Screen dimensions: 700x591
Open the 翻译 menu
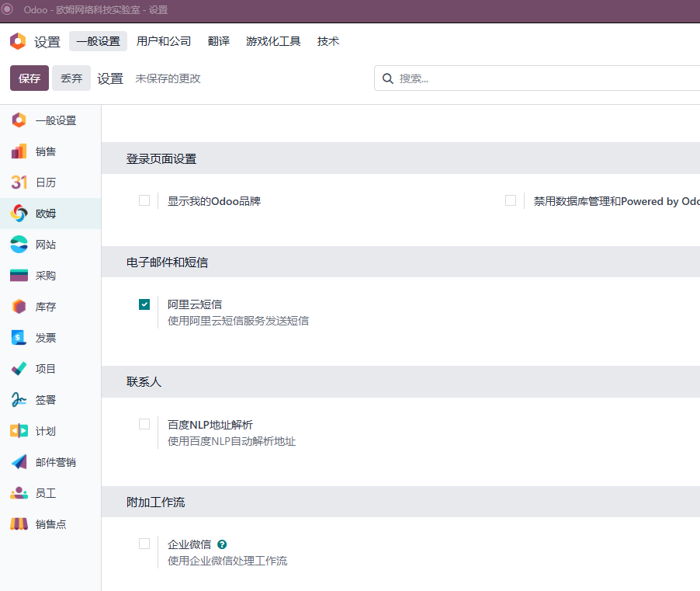pos(219,41)
